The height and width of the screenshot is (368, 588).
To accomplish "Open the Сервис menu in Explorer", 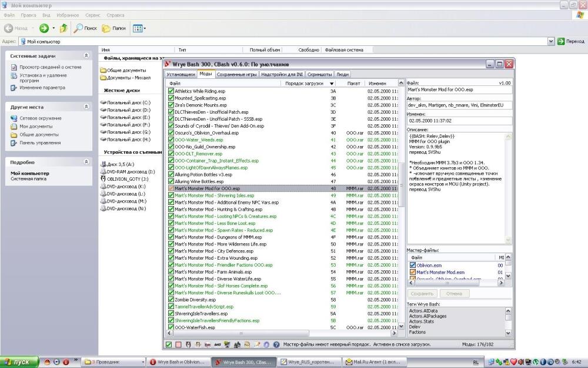I will pyautogui.click(x=93, y=15).
